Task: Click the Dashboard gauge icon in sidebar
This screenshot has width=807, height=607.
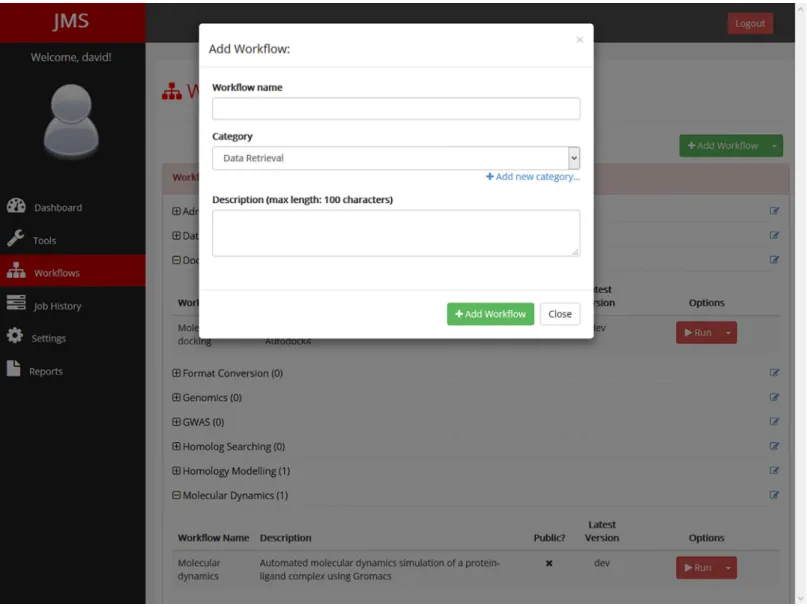Action: pyautogui.click(x=16, y=206)
